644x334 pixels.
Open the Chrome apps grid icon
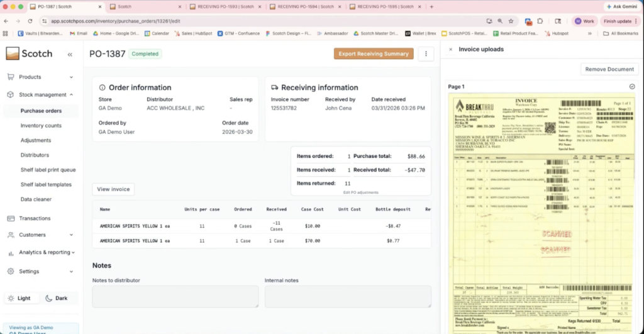pos(5,33)
